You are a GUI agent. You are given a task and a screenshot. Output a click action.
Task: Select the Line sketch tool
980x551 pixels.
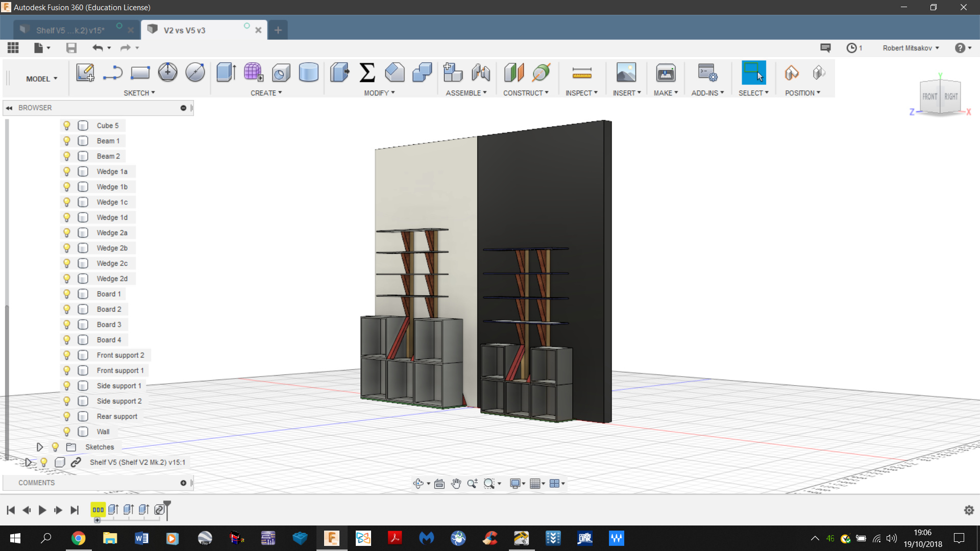tap(112, 72)
